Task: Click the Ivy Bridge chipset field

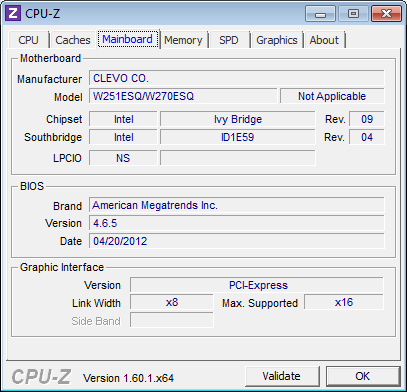Action: (237, 119)
